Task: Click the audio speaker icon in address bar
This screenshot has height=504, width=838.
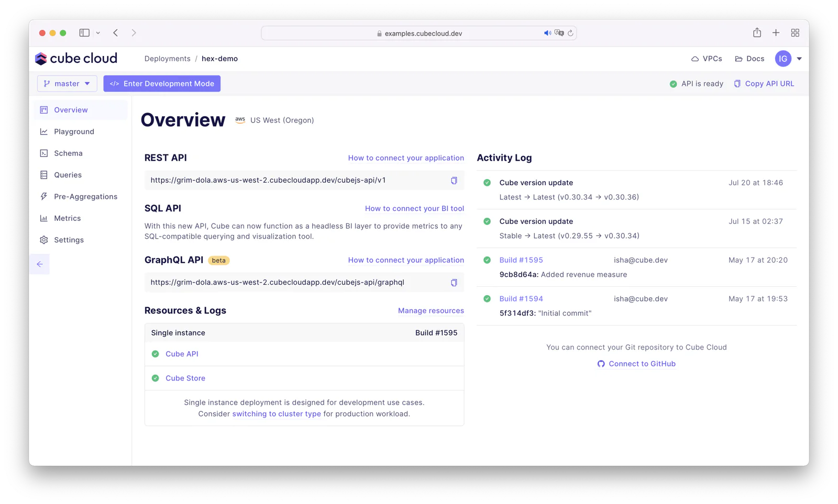Action: pos(547,33)
